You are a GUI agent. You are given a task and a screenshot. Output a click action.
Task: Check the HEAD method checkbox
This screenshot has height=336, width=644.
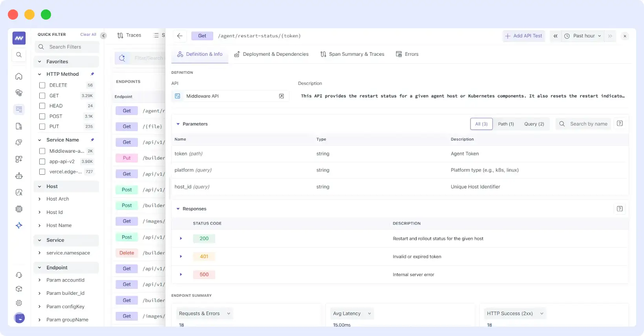pos(42,106)
